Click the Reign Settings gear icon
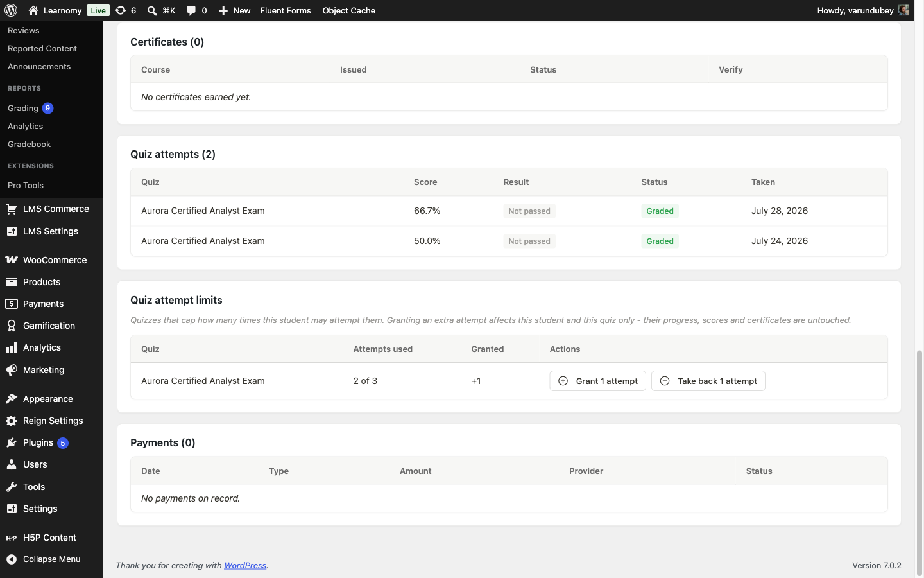The image size is (924, 578). pos(12,421)
